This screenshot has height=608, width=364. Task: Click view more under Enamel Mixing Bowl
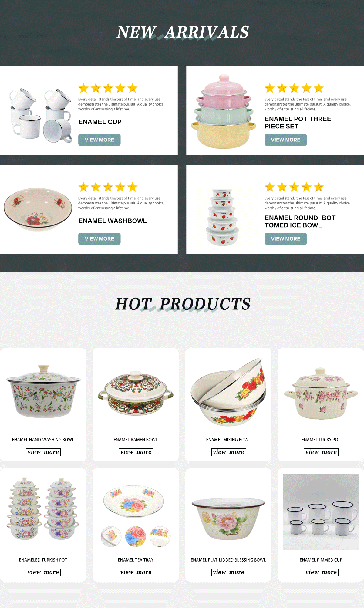pos(228,452)
